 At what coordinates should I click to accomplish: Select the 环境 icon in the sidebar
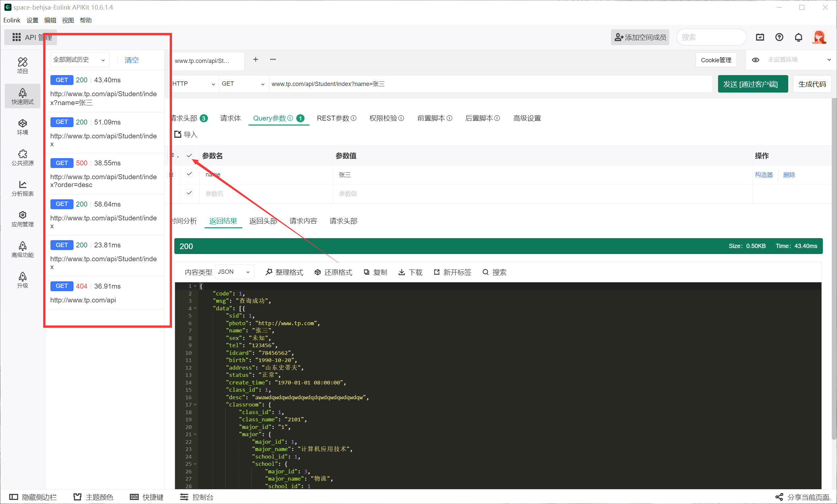[x=22, y=127]
